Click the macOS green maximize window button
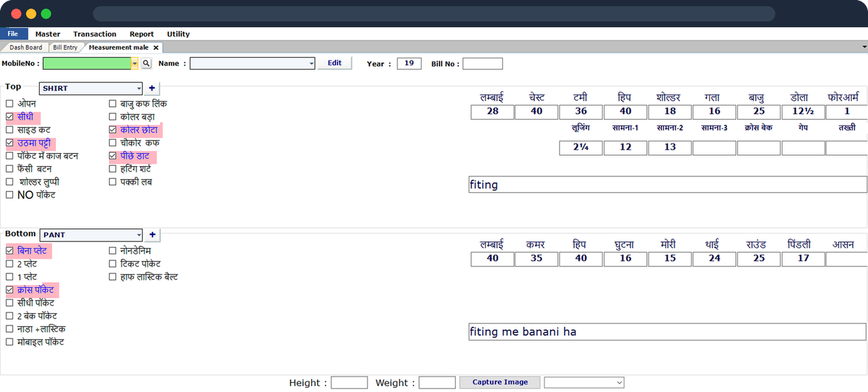868x392 pixels. click(46, 14)
